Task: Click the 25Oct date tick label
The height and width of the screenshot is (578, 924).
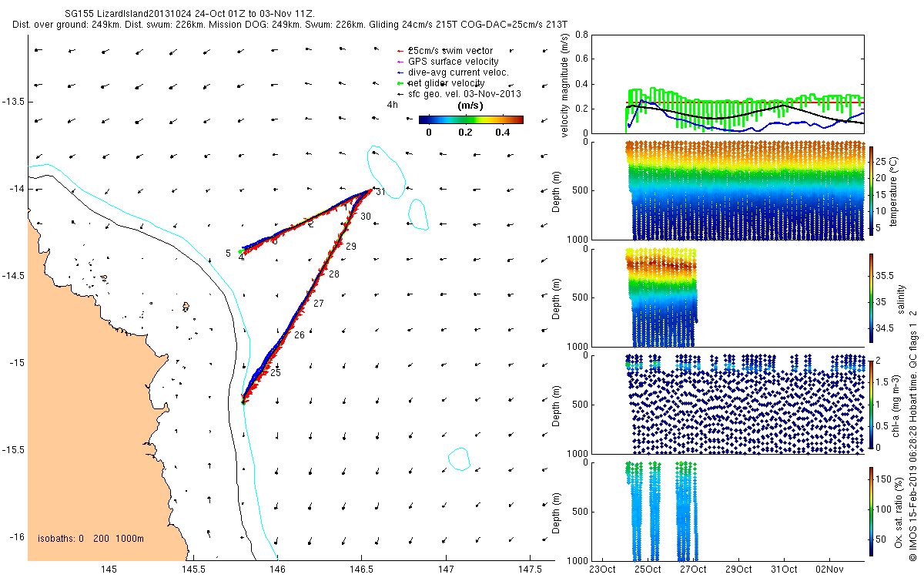Action: pyautogui.click(x=648, y=569)
